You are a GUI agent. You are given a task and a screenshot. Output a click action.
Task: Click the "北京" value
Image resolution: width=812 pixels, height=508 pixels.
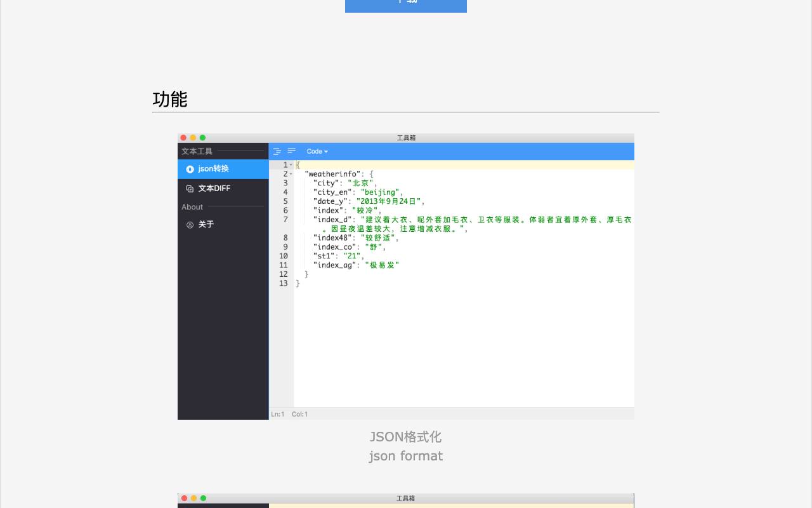tap(361, 183)
